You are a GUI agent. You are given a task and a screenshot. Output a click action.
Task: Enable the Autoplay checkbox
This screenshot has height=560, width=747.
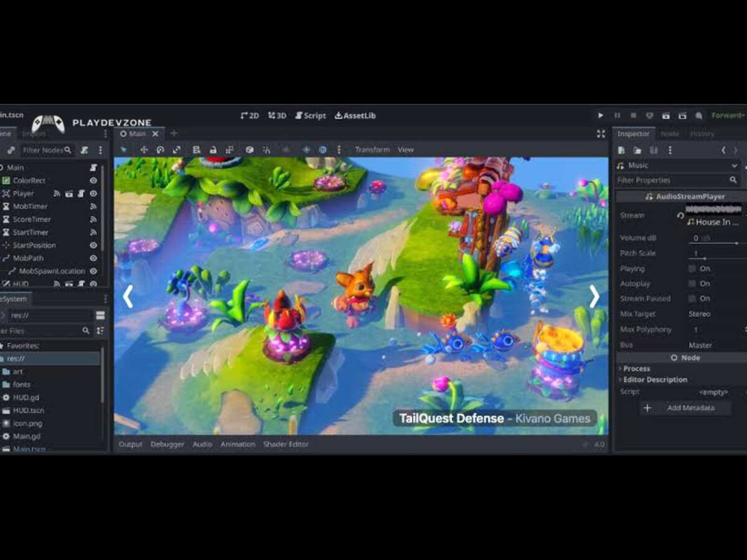[692, 284]
